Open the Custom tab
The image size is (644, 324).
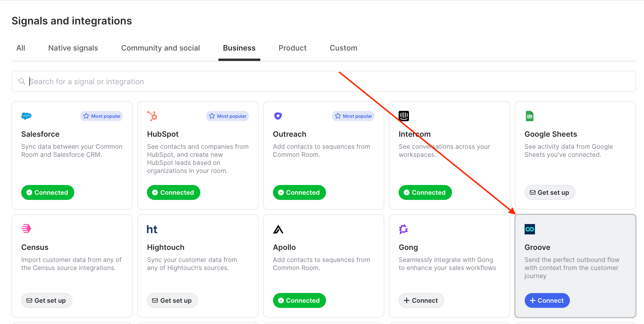pos(344,48)
